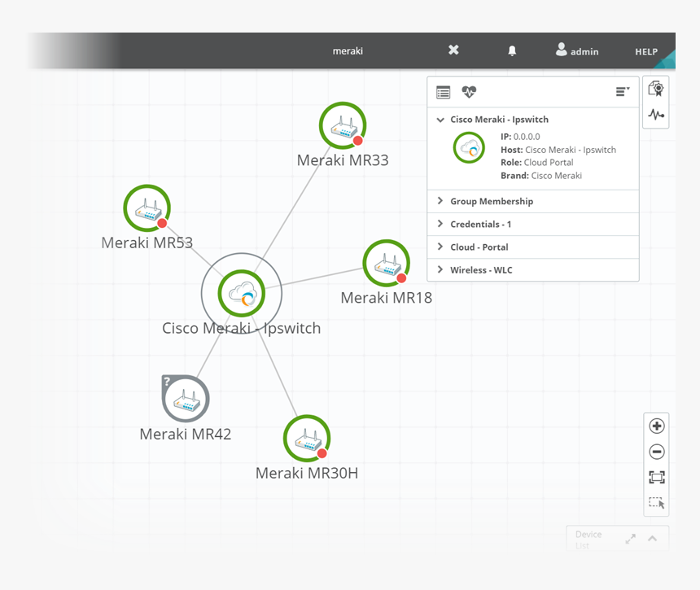This screenshot has height=590, width=700.
Task: Click the meraki search field
Action: 348,51
